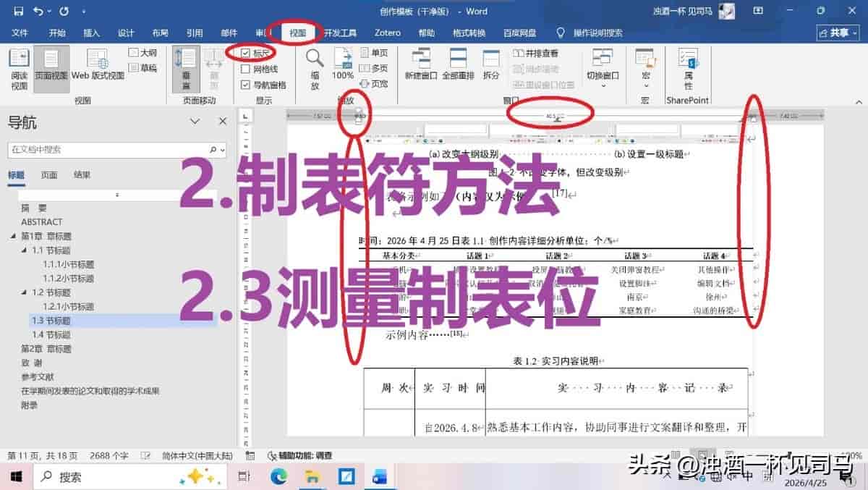Open the 插入 Insert tab
The height and width of the screenshot is (490, 868).
92,33
